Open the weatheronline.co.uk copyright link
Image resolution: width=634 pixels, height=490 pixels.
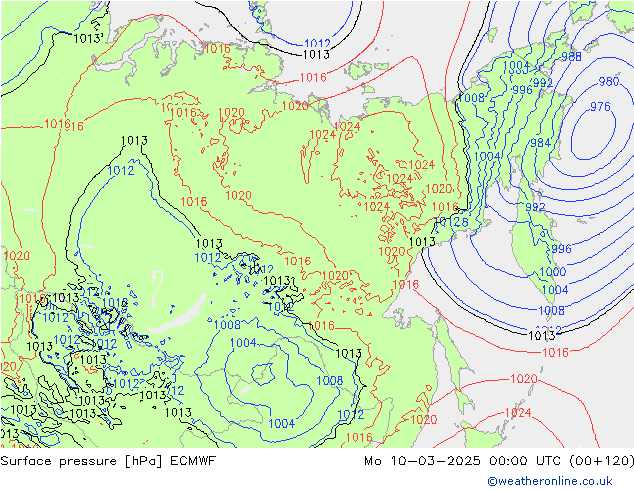click(550, 481)
